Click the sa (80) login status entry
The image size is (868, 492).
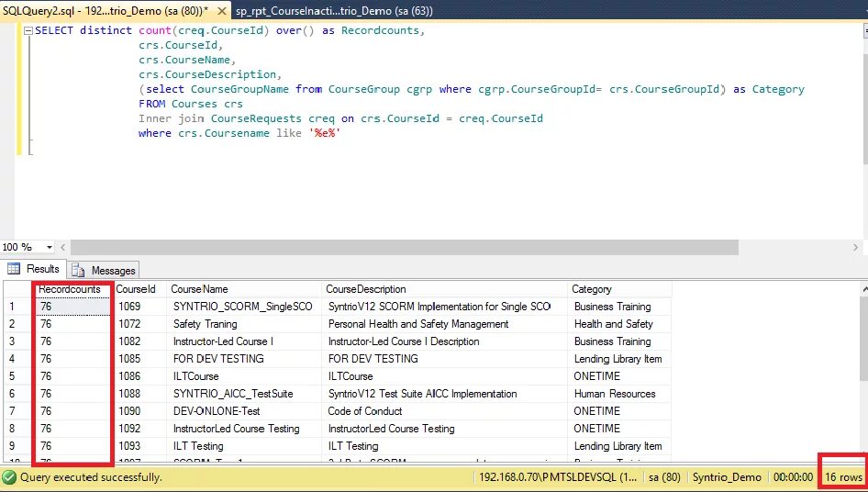click(x=664, y=477)
